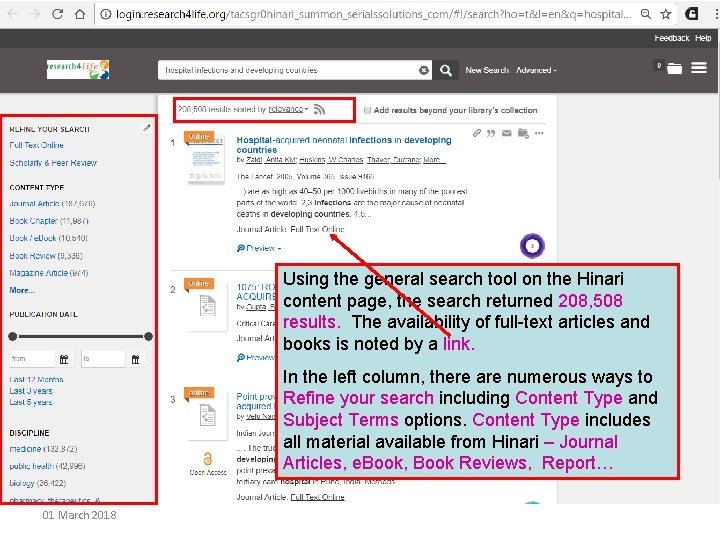Viewport: 720px width, 540px height.
Task: Run search with the magnifier button
Action: 446,70
